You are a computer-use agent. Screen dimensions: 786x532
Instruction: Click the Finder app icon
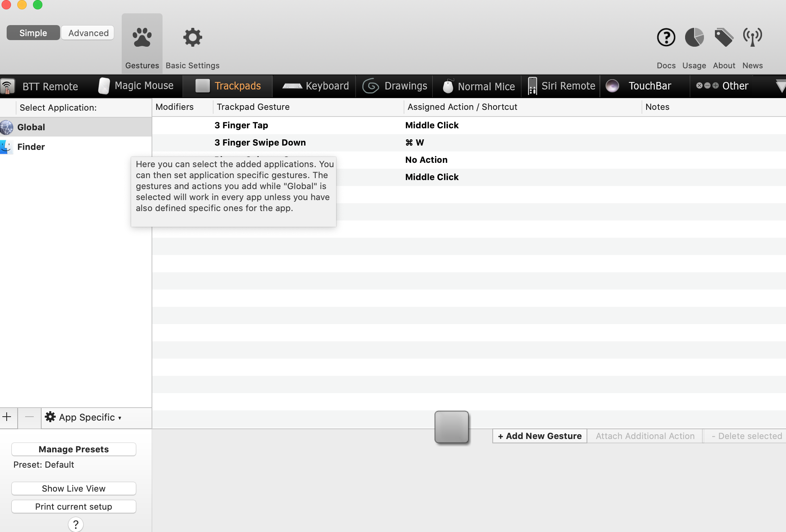click(x=7, y=147)
